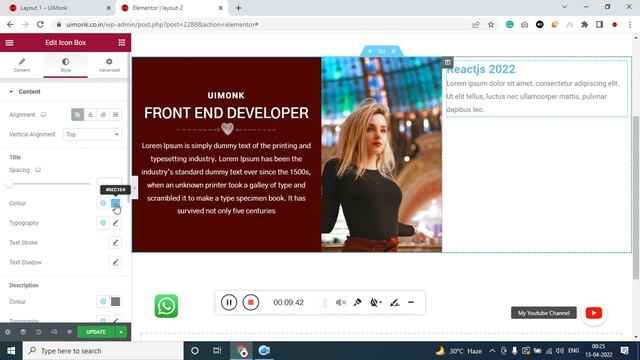Set alignment to justified

116,115
